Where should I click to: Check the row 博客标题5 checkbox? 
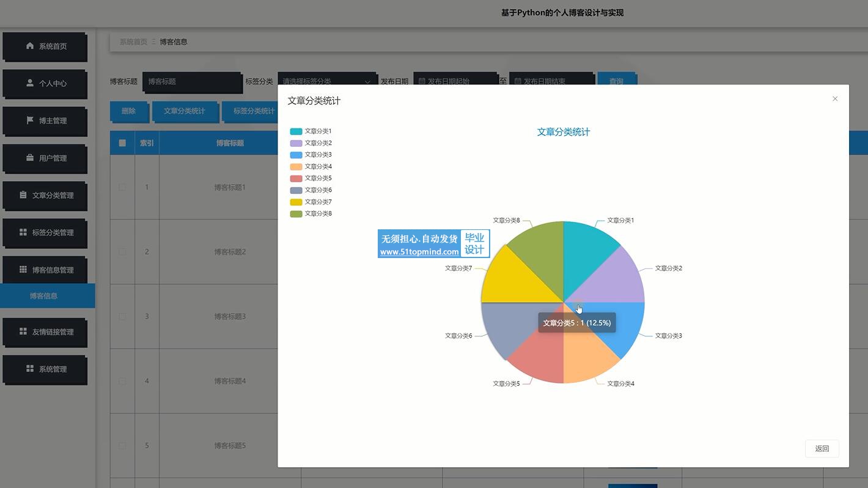point(122,446)
